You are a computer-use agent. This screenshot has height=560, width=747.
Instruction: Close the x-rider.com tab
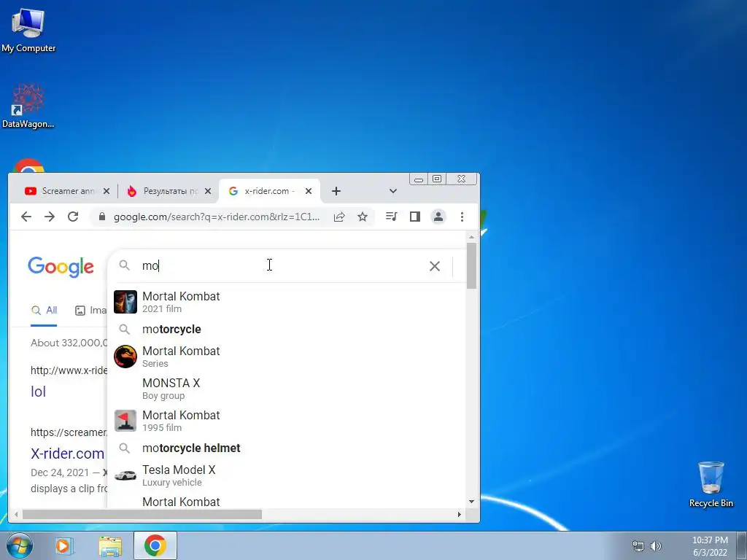(309, 191)
